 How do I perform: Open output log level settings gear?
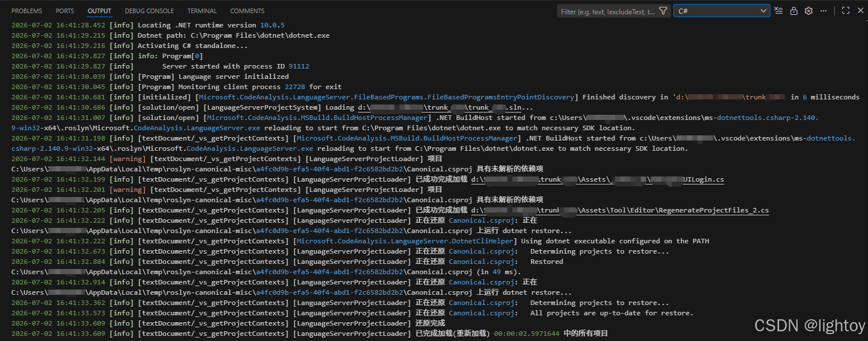(x=809, y=11)
